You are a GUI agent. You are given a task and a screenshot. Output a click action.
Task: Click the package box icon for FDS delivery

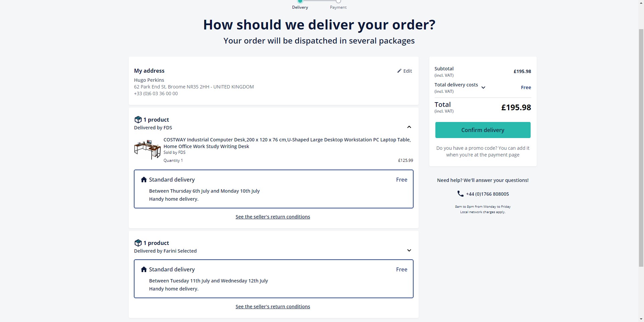tap(138, 120)
